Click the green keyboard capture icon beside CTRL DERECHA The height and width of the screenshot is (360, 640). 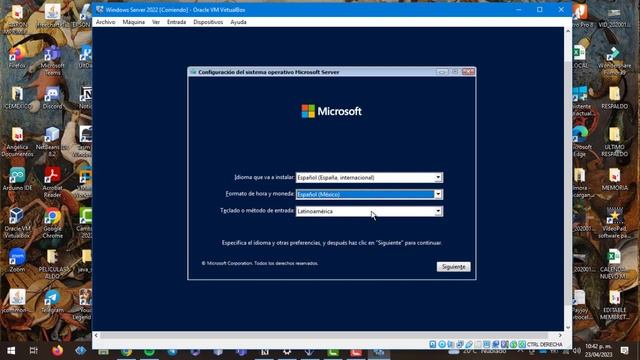coord(522,344)
